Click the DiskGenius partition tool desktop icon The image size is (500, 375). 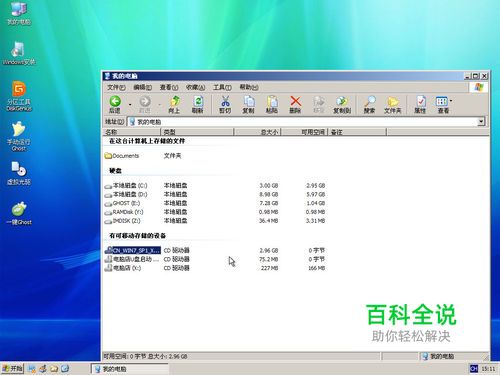(19, 96)
